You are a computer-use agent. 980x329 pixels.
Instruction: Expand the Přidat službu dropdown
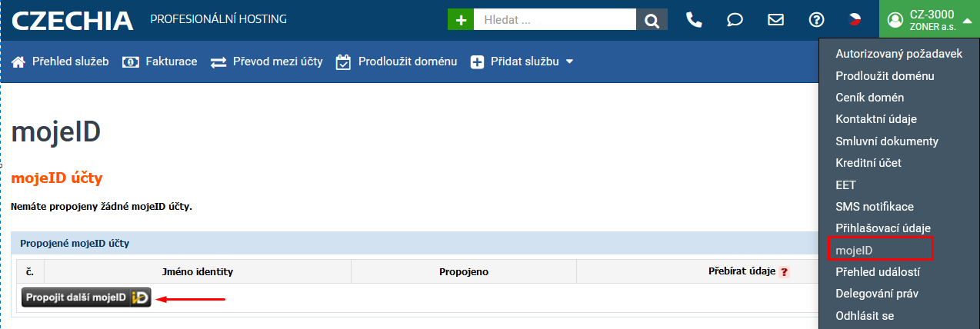[x=523, y=61]
